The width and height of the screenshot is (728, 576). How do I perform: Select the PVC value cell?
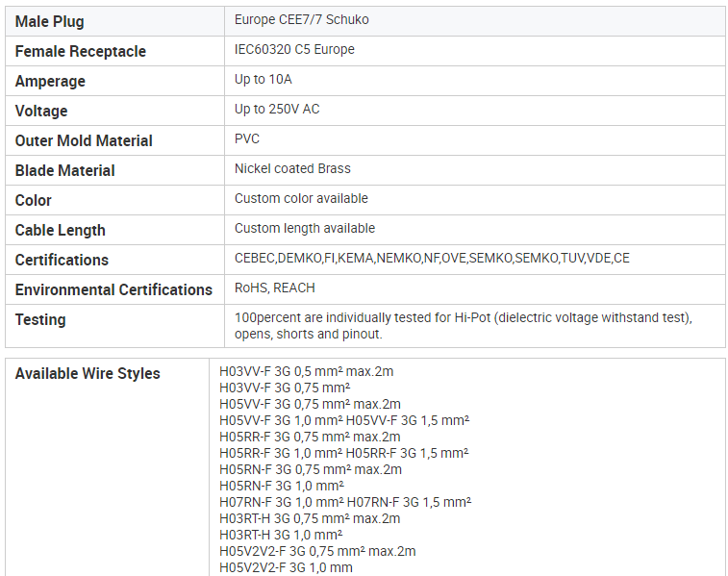pos(474,140)
